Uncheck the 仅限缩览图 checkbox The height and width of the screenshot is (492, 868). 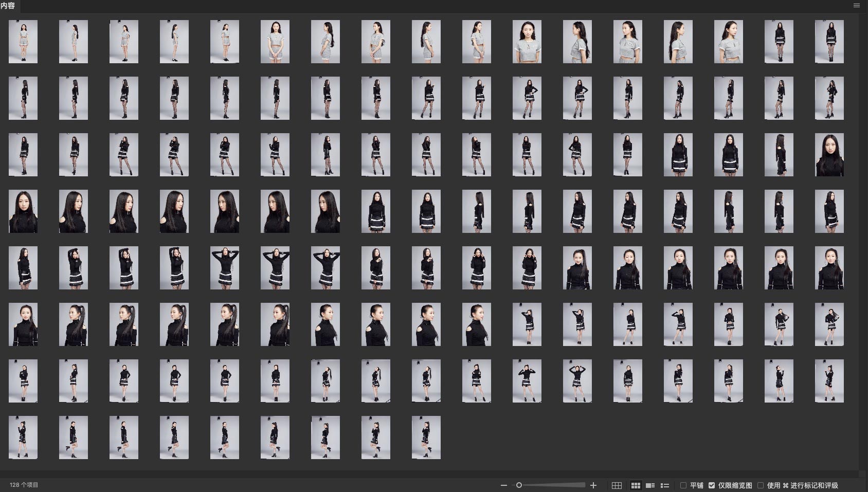(712, 485)
